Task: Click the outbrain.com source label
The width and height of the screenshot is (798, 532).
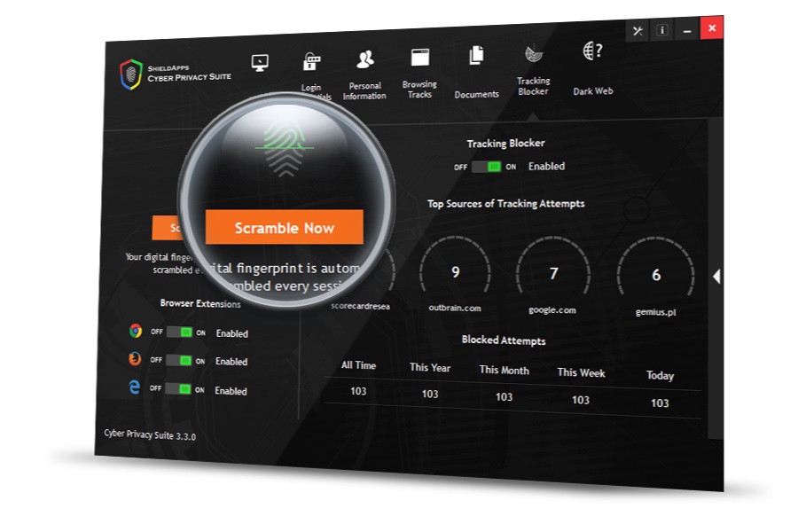Action: point(455,308)
